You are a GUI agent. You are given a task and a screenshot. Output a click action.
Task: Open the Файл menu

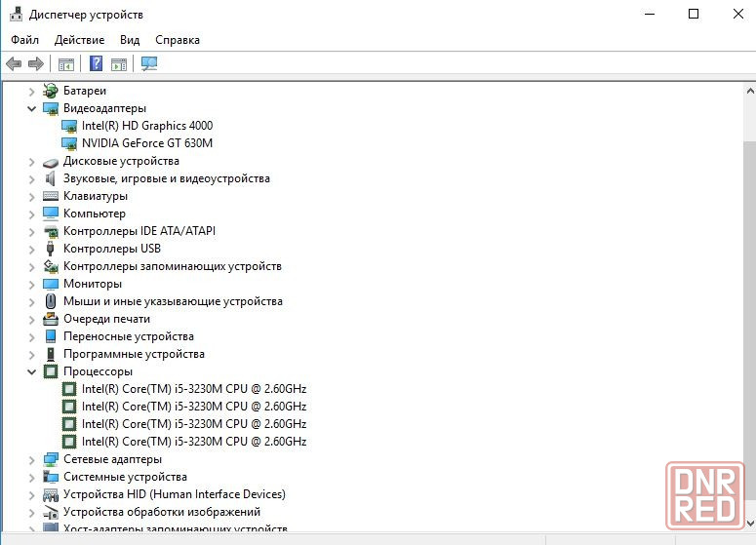tap(25, 40)
